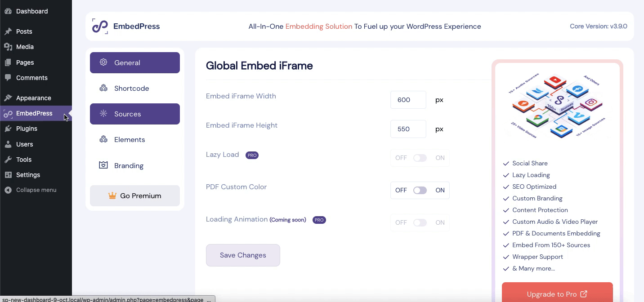
Task: Click the Global Embed iFrame heading
Action: [x=259, y=66]
